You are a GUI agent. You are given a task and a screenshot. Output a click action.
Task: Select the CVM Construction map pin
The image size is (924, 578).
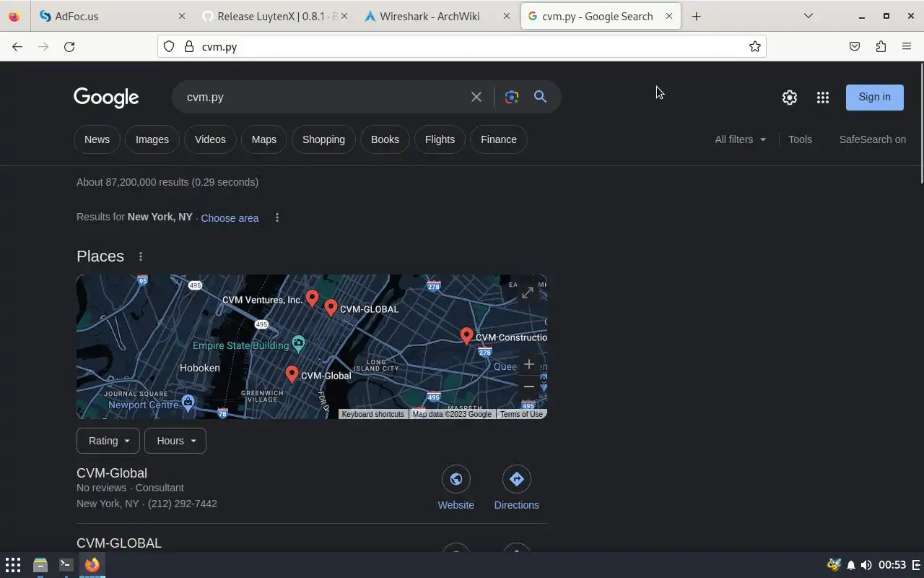[466, 336]
